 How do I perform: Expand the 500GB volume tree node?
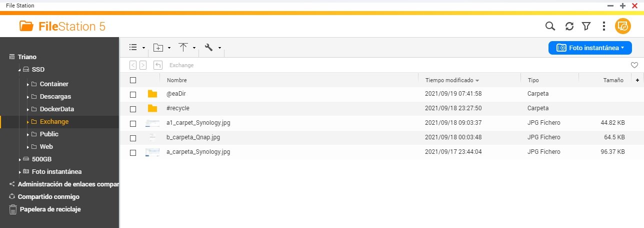(x=19, y=159)
